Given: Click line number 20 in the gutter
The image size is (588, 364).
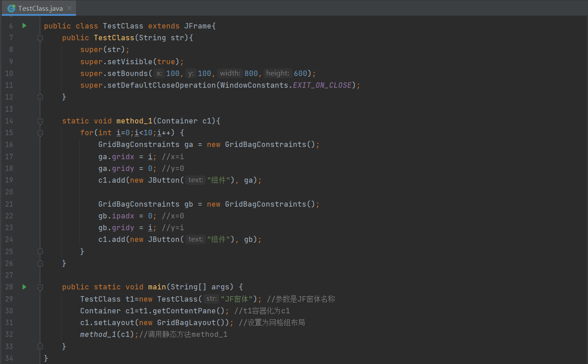Looking at the screenshot, I should click(x=10, y=192).
